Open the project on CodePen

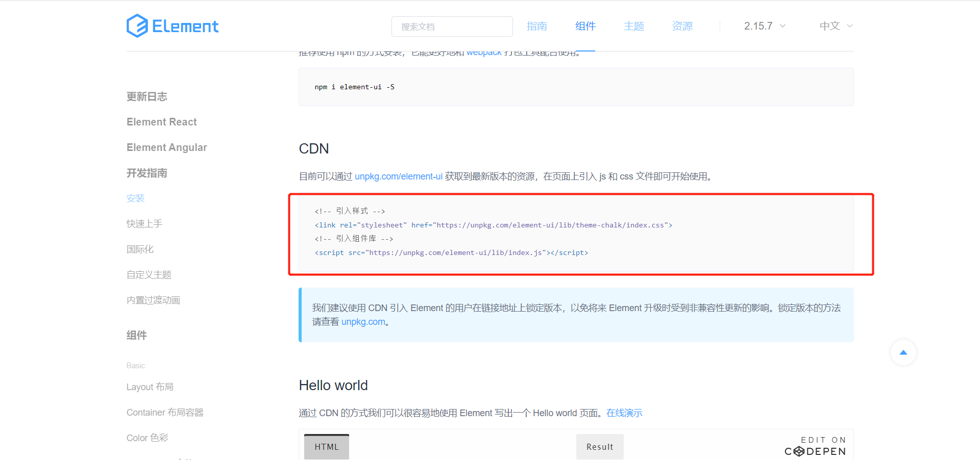[x=815, y=445]
